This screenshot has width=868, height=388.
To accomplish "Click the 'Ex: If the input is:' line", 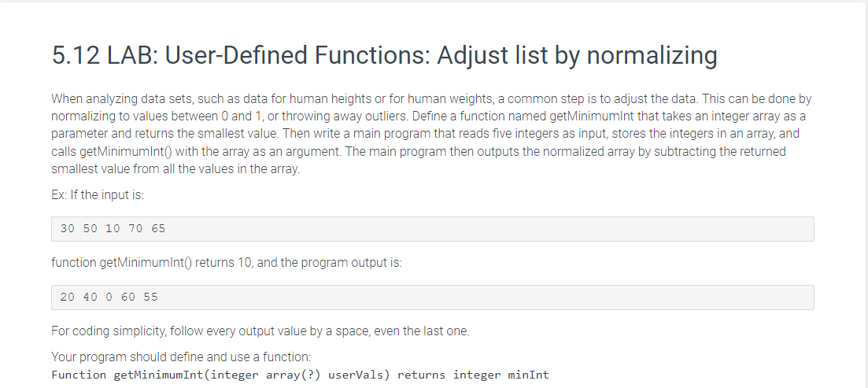I will point(98,195).
